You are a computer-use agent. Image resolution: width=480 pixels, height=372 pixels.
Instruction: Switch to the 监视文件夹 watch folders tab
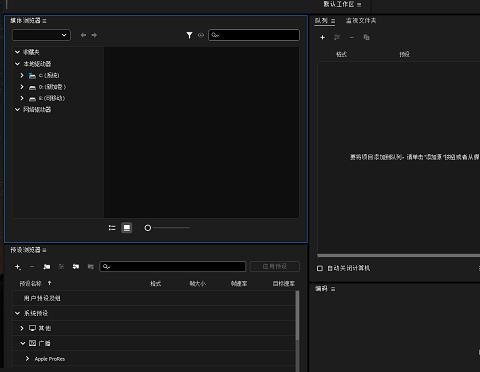(x=361, y=21)
